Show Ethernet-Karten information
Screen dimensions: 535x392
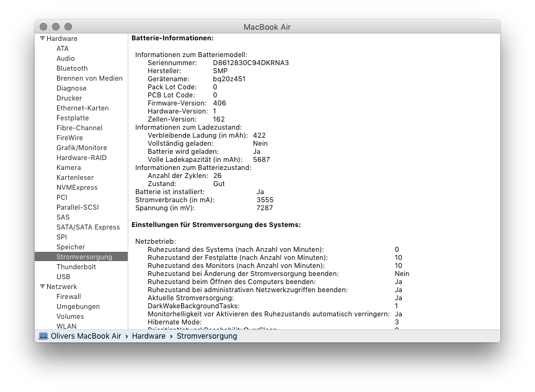[82, 108]
